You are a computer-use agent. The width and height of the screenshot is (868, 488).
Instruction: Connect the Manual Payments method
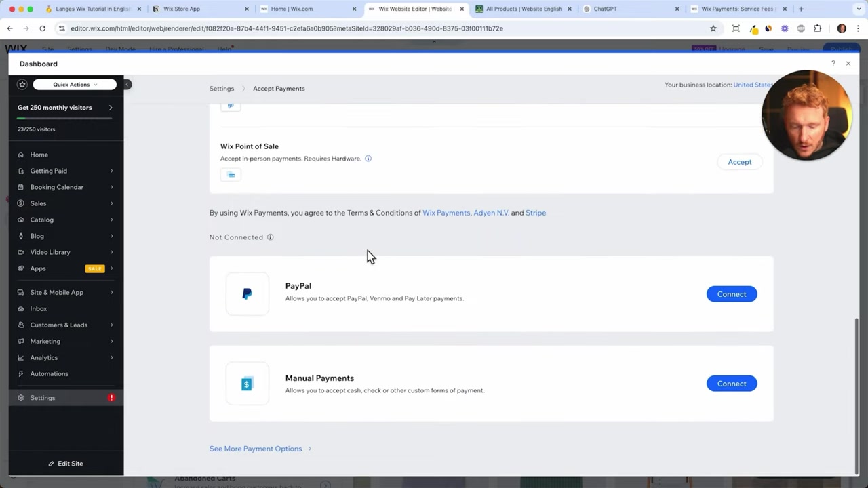coord(732,384)
